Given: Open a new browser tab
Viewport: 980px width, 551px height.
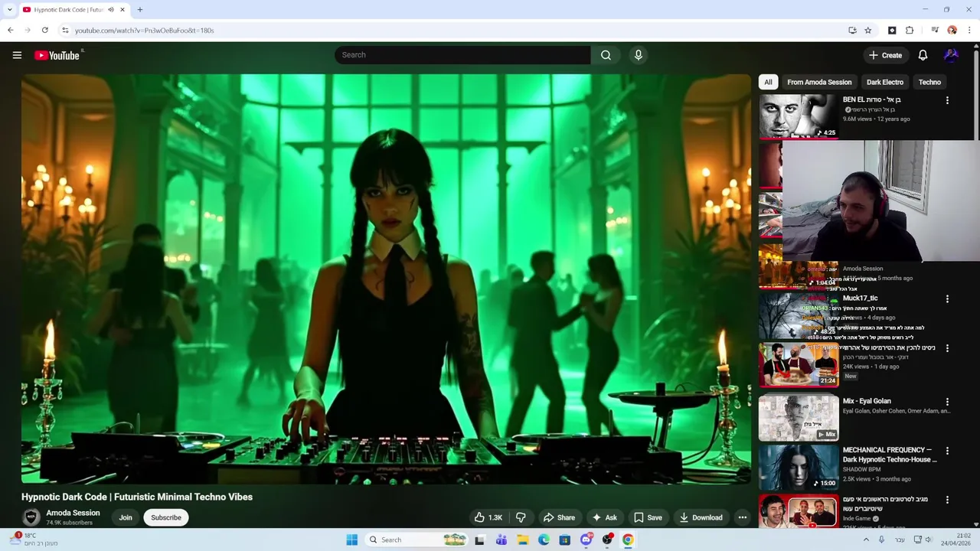Looking at the screenshot, I should [140, 10].
